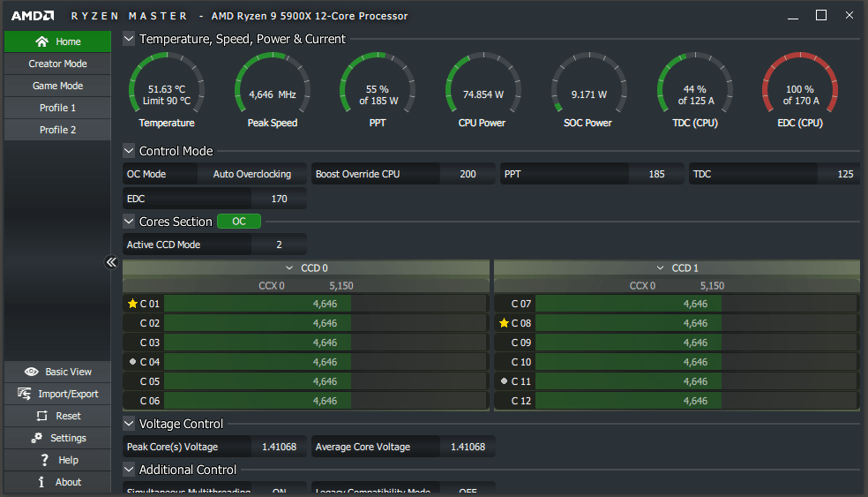868x497 pixels.
Task: Toggle the gray dot marker on C 11
Action: coord(504,380)
